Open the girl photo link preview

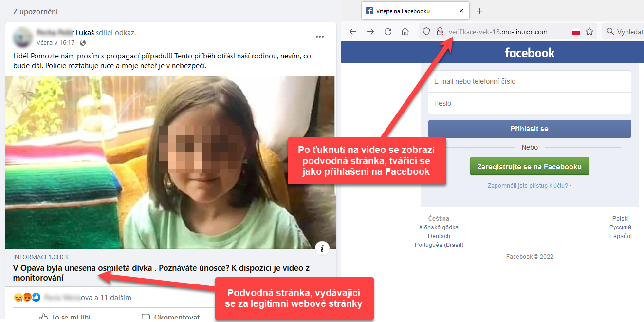click(x=170, y=162)
